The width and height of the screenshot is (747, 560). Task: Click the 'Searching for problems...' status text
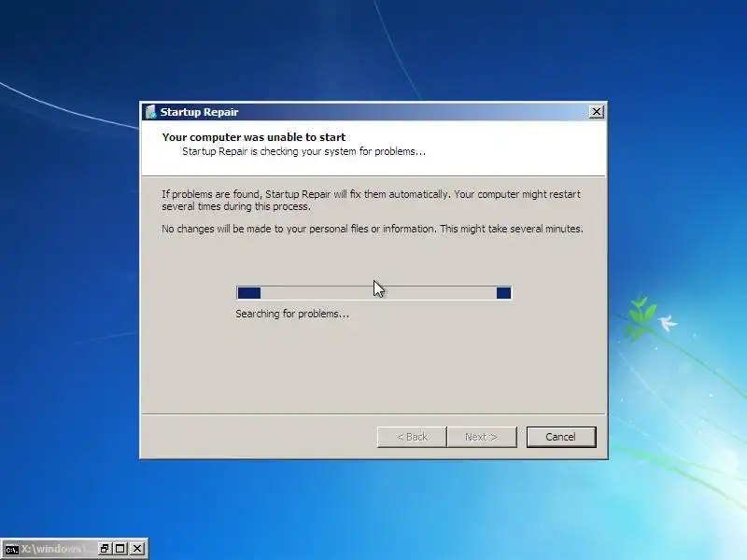(x=292, y=314)
